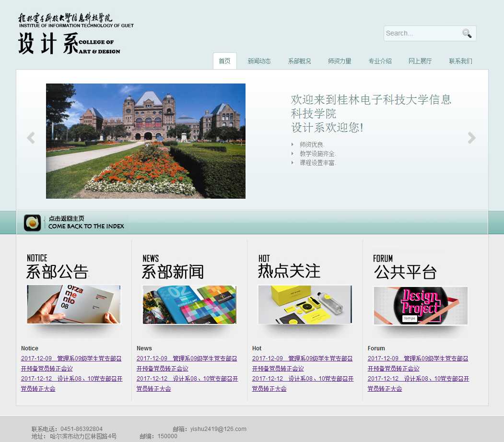Viewport: 504px width, 442px height.
Task: Visit the 网上展厅 tab
Action: pyautogui.click(x=420, y=61)
